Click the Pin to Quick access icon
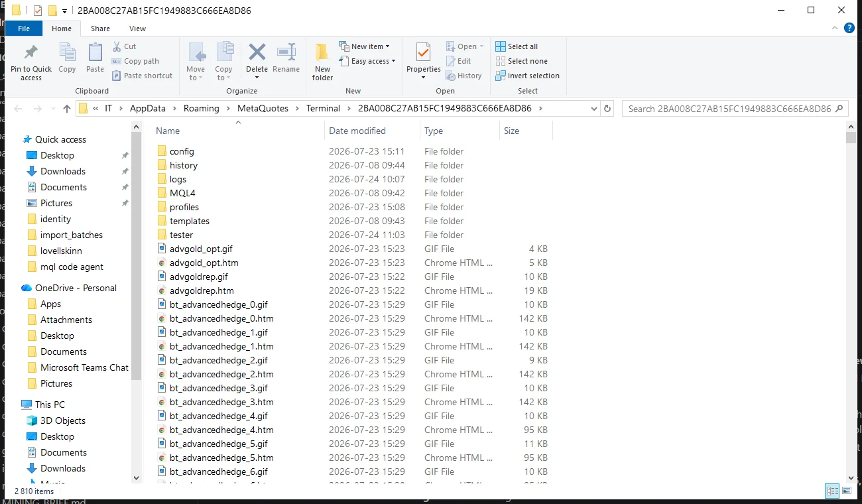862x504 pixels. pyautogui.click(x=31, y=52)
